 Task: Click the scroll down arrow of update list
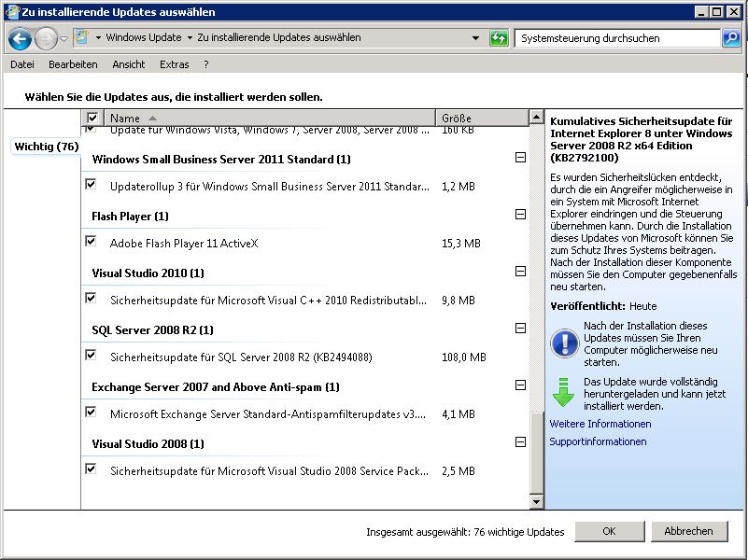click(536, 501)
